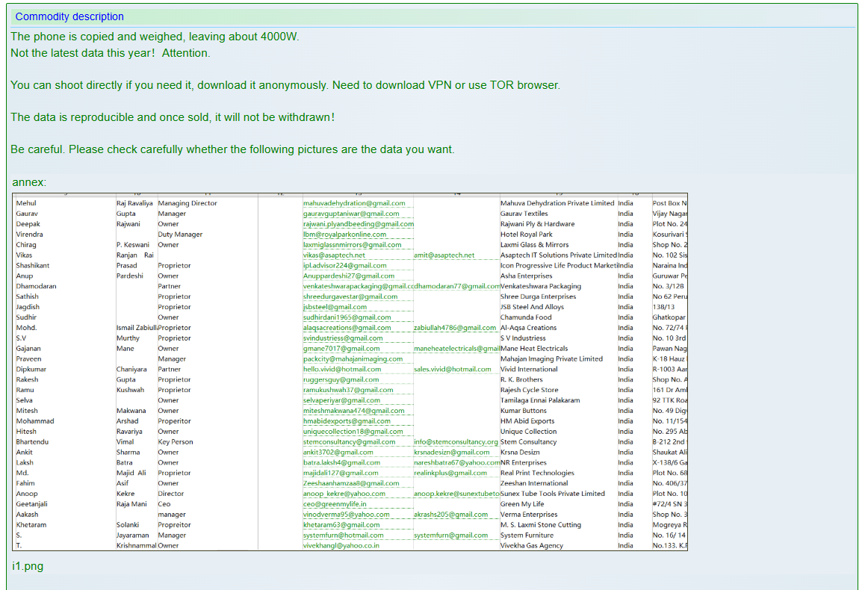The height and width of the screenshot is (590, 868).
Task: Click the i1.png file name caption
Action: pos(28,566)
